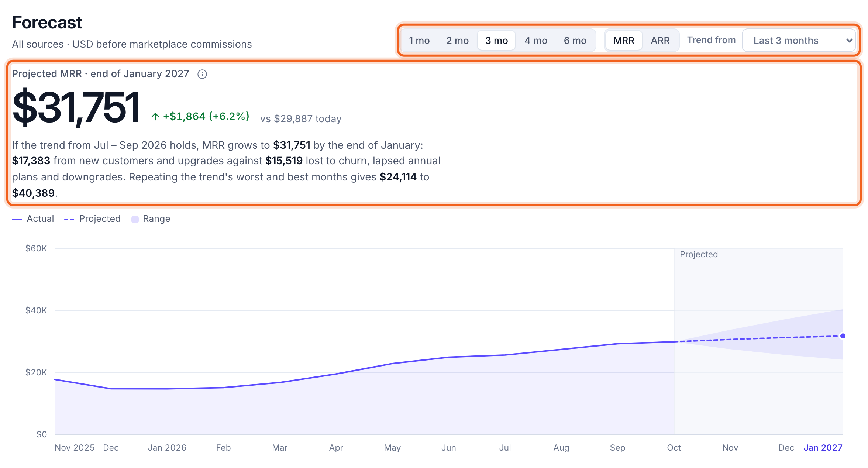Click the $40K y-axis label
This screenshot has width=868, height=468.
tap(36, 310)
